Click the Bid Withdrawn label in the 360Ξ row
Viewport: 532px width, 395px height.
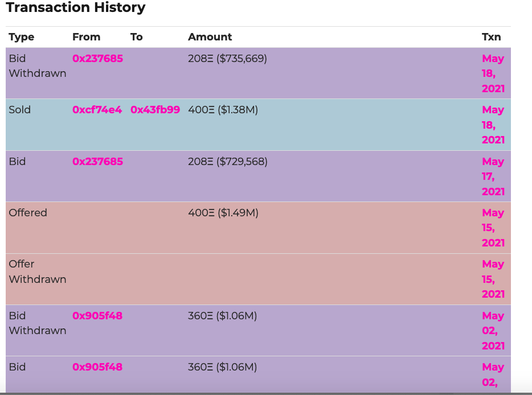pyautogui.click(x=38, y=323)
